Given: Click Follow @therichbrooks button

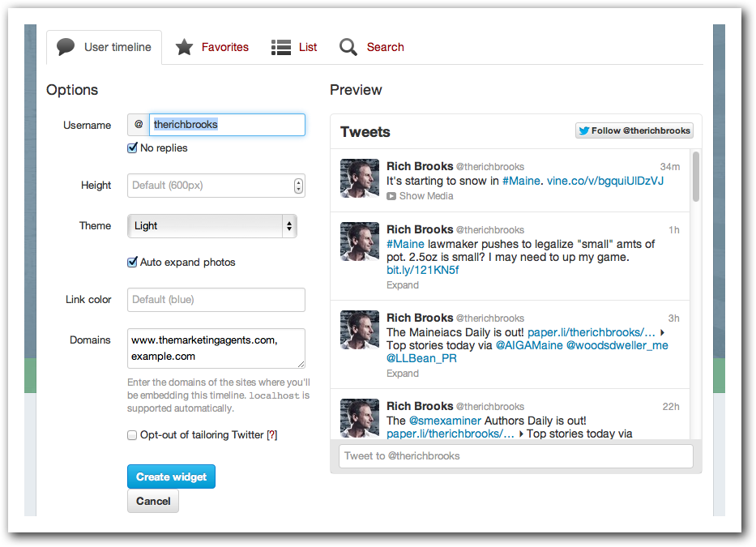Looking at the screenshot, I should point(634,130).
